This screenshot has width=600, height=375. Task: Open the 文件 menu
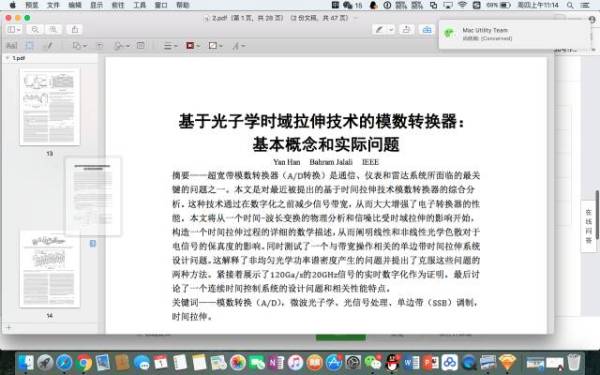click(x=53, y=5)
